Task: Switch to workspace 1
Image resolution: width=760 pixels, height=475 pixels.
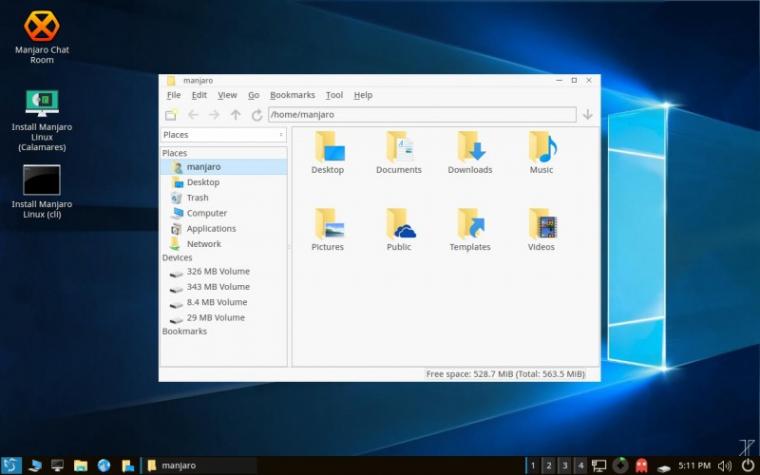Action: coord(533,466)
